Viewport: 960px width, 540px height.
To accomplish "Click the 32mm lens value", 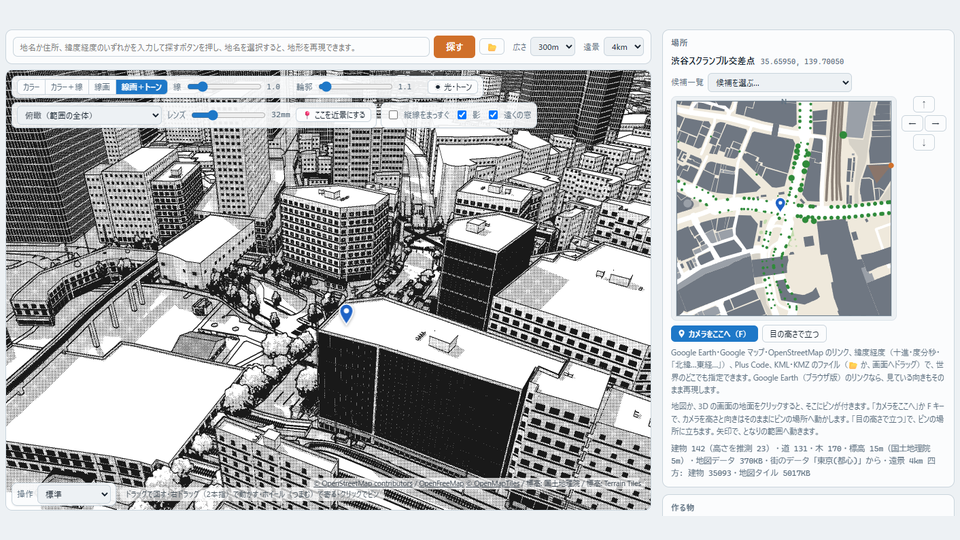I will pyautogui.click(x=280, y=115).
